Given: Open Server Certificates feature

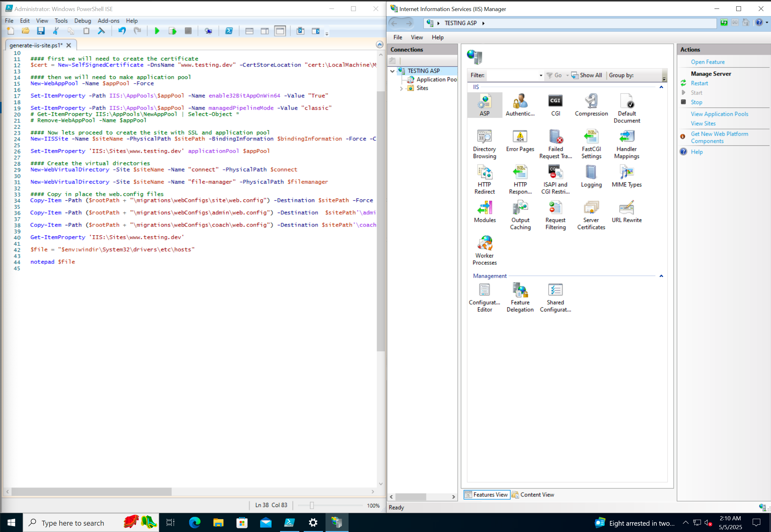Looking at the screenshot, I should 591,215.
